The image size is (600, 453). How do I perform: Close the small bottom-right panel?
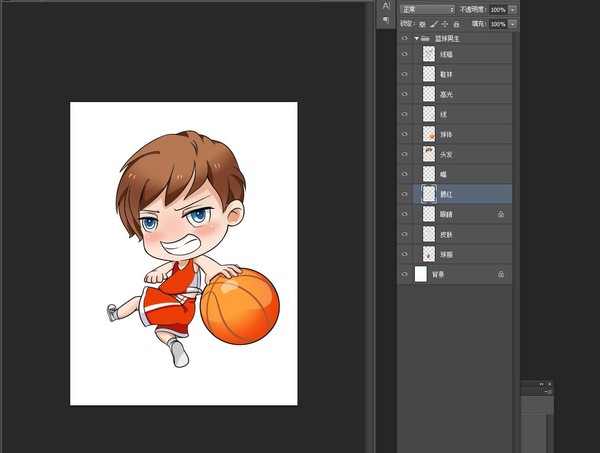550,384
